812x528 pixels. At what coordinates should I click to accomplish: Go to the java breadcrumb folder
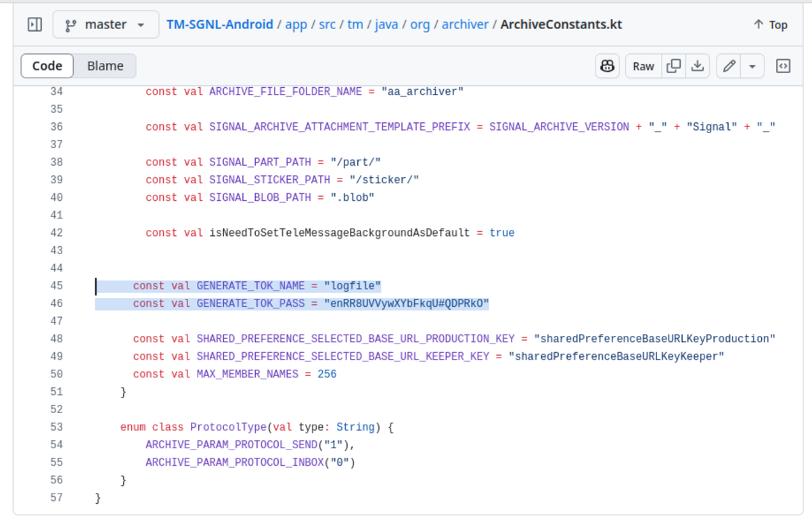pos(386,24)
